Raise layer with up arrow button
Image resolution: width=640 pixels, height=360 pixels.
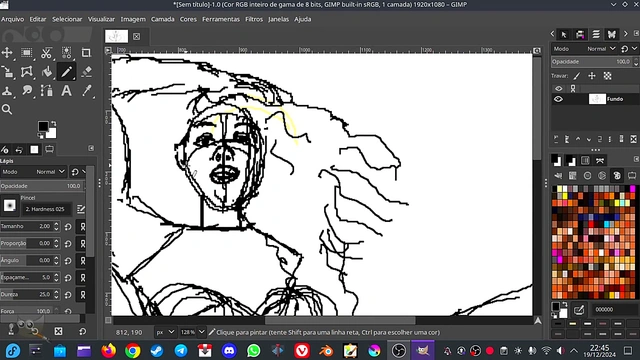click(578, 139)
